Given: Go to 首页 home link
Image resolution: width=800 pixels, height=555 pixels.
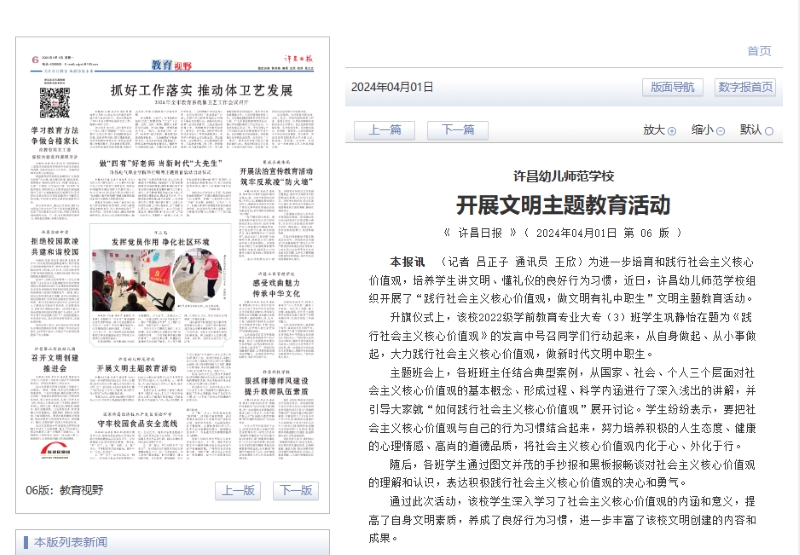Looking at the screenshot, I should (x=759, y=51).
